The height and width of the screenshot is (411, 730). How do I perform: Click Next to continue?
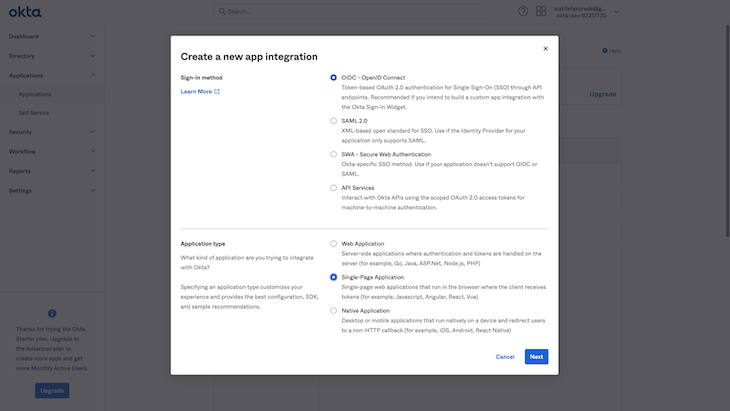tap(536, 357)
